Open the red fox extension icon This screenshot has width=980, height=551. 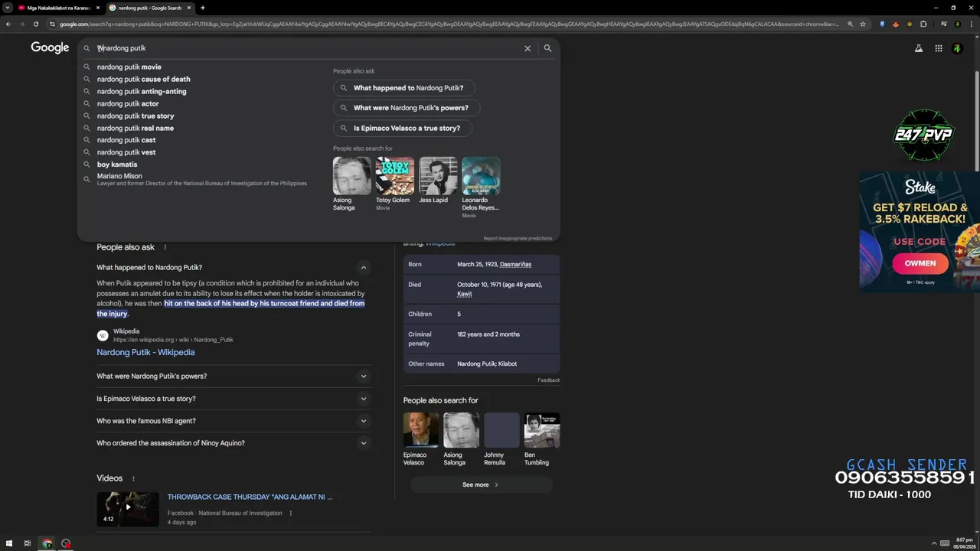(x=896, y=24)
